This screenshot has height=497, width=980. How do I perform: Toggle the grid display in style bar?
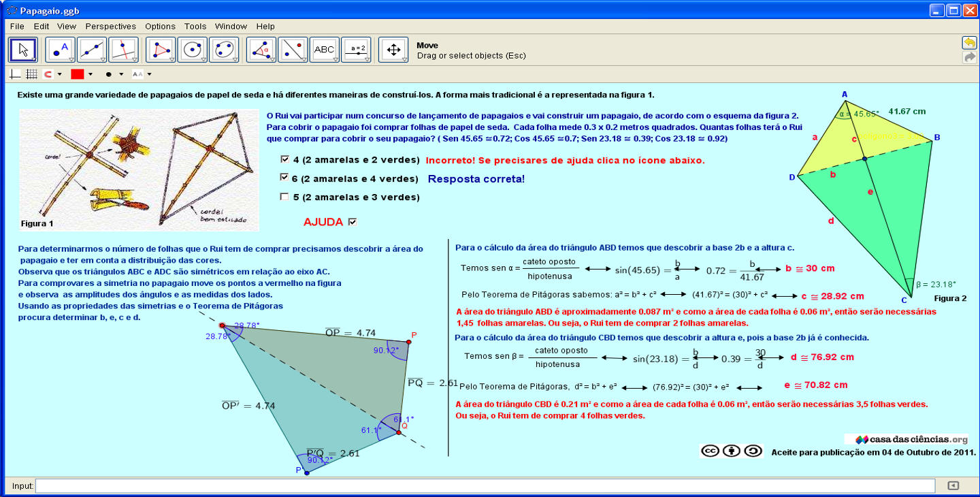coord(31,74)
